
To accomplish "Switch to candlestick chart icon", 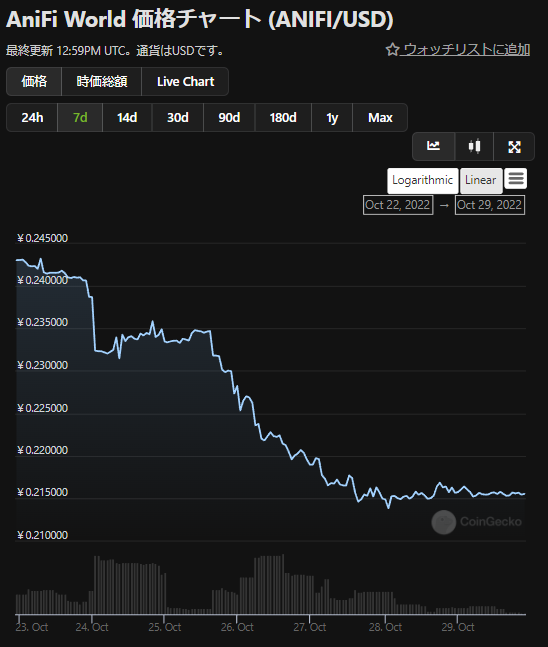I will (x=474, y=146).
